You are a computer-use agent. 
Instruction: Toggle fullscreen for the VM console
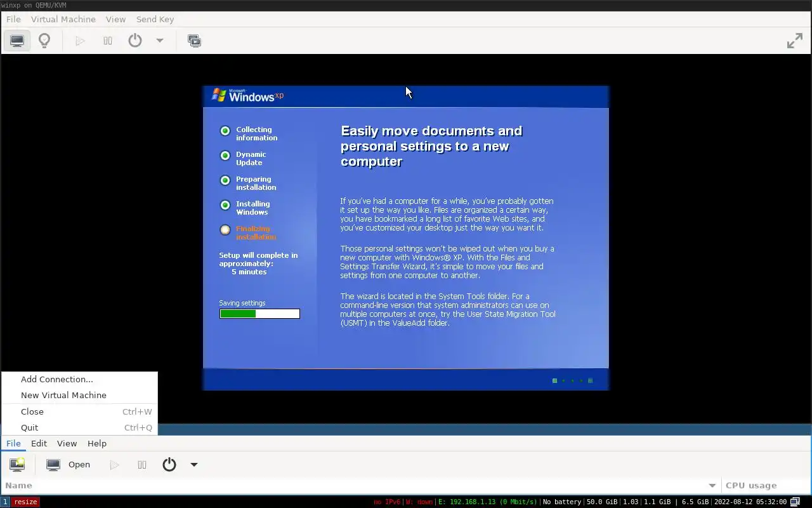click(x=795, y=41)
